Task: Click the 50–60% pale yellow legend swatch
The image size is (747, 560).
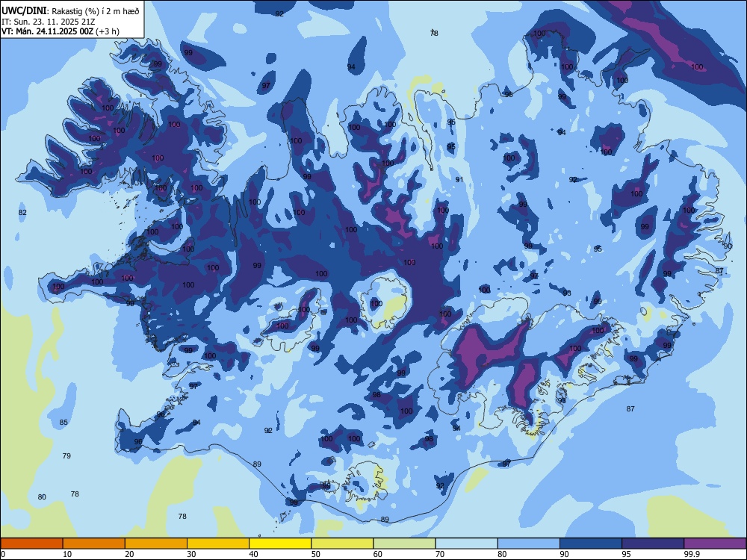Action: [x=343, y=544]
